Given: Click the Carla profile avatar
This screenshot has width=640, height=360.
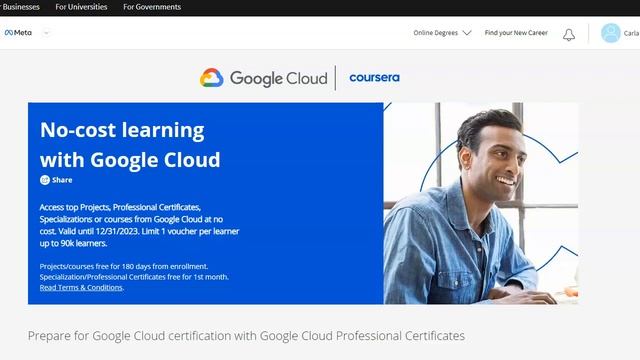Looking at the screenshot, I should coord(611,33).
